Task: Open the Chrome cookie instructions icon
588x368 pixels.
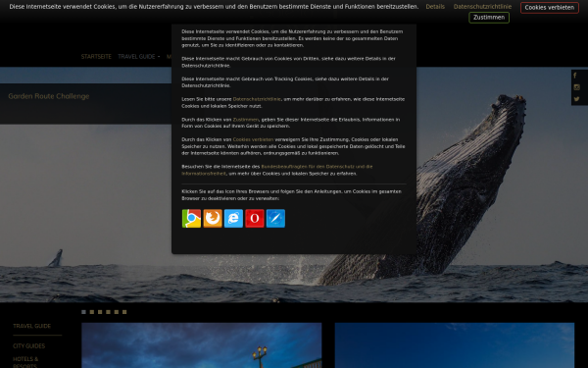Action: click(192, 218)
